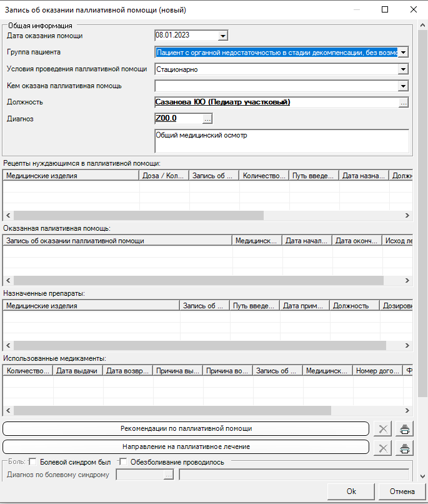Delete the palliative treatment referral with X
Viewport: 428px width, 504px height.
coord(383,448)
